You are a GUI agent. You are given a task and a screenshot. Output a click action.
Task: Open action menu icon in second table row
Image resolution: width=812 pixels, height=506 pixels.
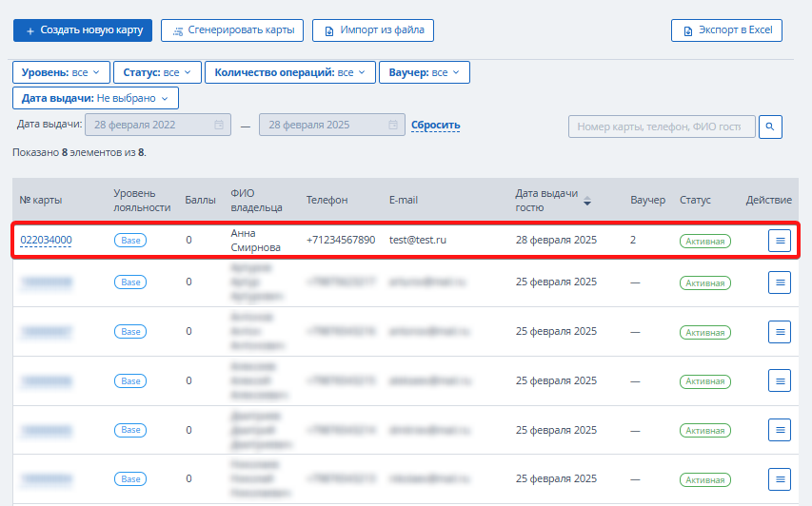click(780, 282)
